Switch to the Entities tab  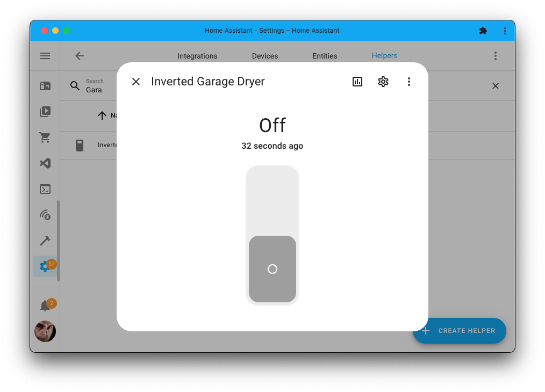point(325,55)
